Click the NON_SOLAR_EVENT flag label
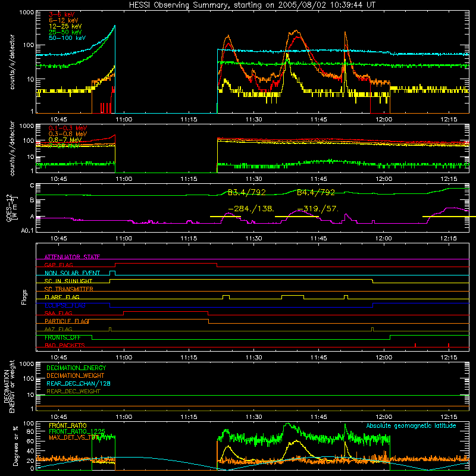476x476 pixels. (x=72, y=273)
